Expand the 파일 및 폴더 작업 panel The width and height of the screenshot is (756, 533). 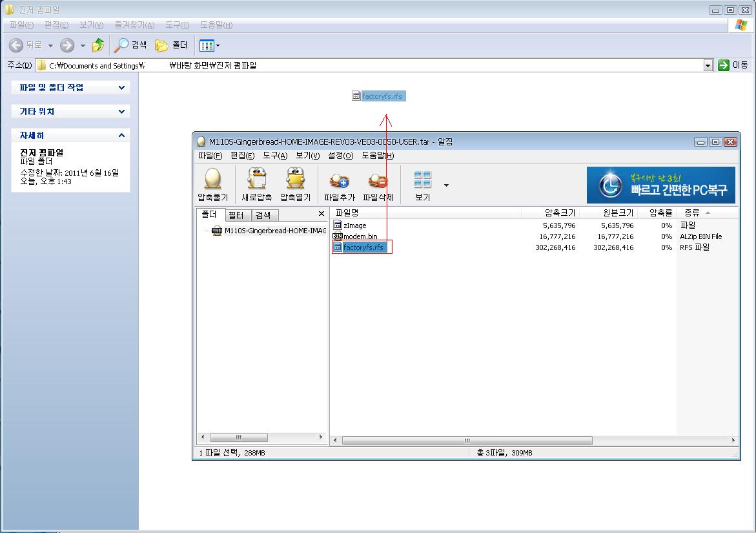point(121,87)
